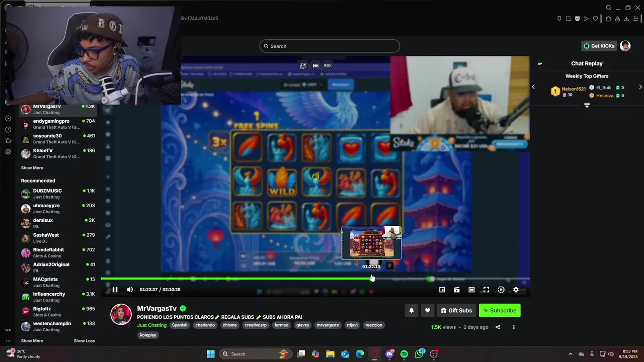Image resolution: width=644 pixels, height=362 pixels.
Task: Toggle notification bell for MrVargasTv
Action: [411, 310]
